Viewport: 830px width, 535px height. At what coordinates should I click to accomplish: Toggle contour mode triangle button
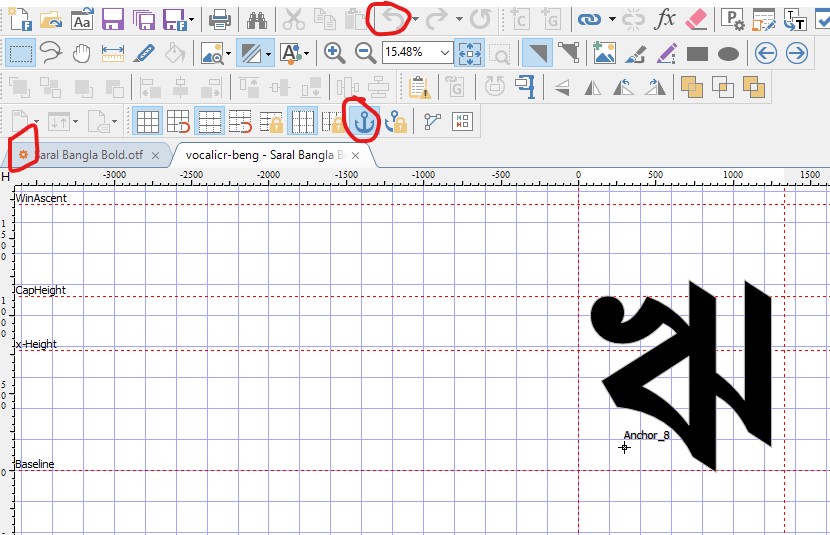coord(537,53)
